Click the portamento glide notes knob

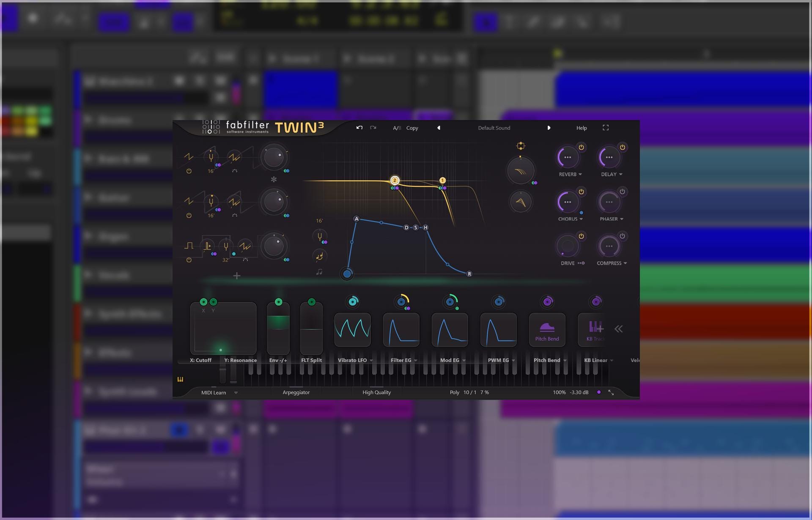[x=319, y=256]
